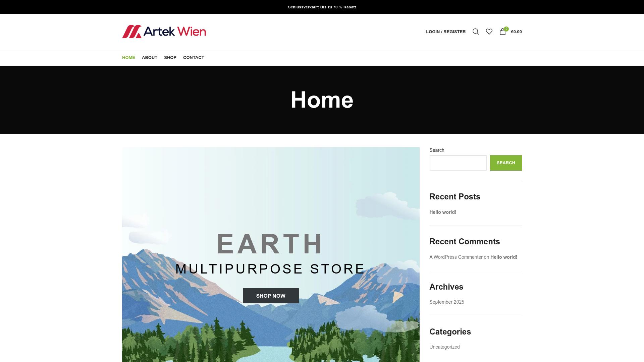The height and width of the screenshot is (362, 644).
Task: Open the header search magnifier icon
Action: 476,32
